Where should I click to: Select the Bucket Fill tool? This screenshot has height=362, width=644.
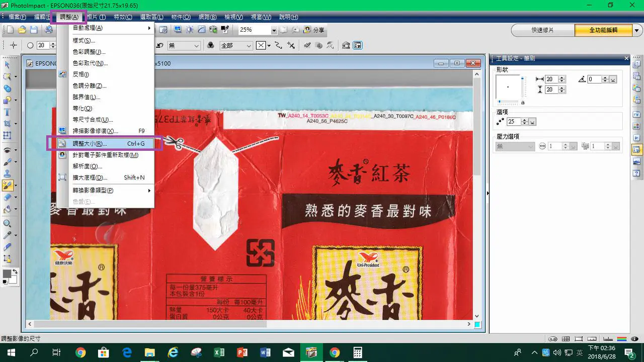coord(7,209)
